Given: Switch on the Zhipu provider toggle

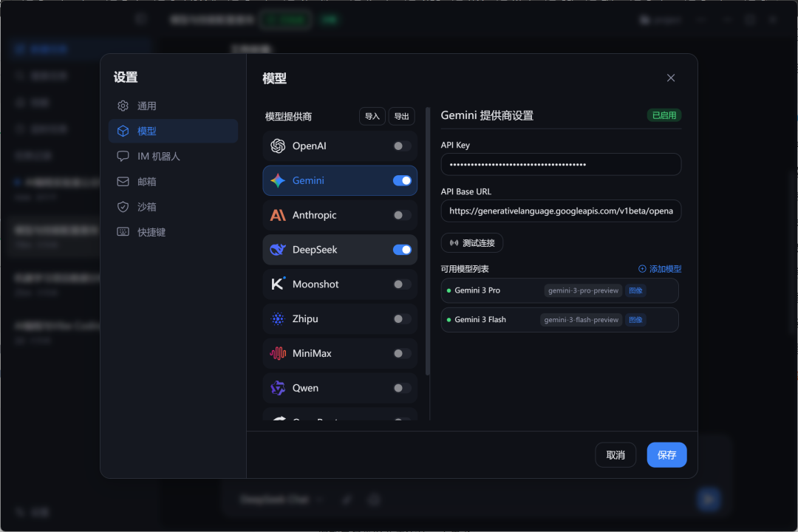Looking at the screenshot, I should pos(402,318).
